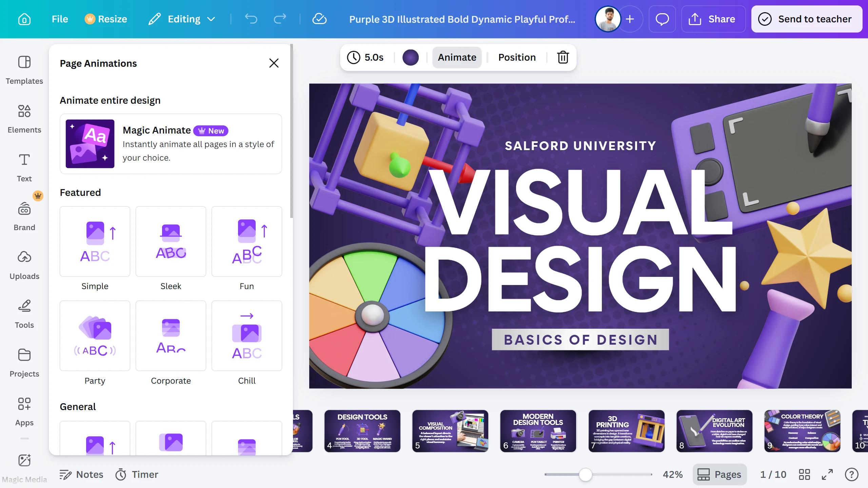Delete page using the trash icon

pos(563,57)
